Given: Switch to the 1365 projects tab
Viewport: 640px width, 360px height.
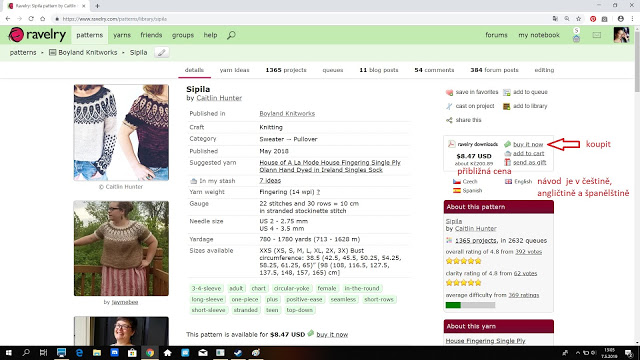Looking at the screenshot, I should (286, 70).
